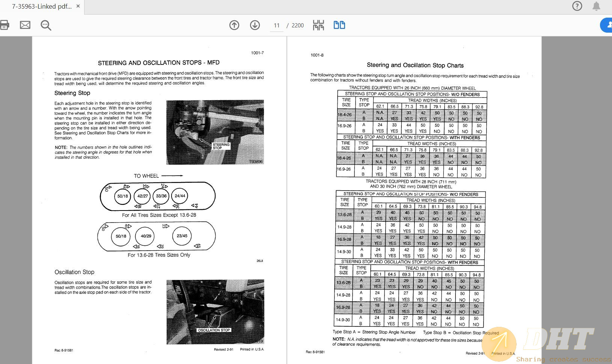
Task: Click the print icon in toolbar
Action: tap(5, 25)
